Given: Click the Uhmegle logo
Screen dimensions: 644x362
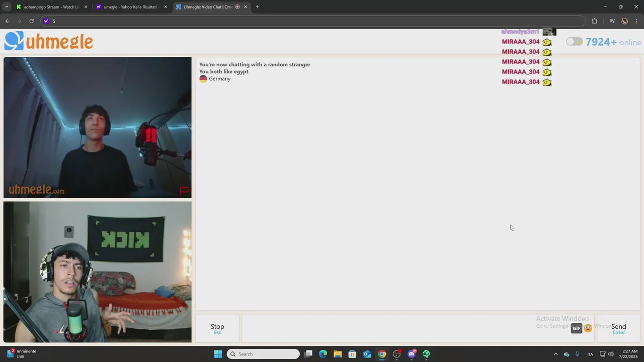Looking at the screenshot, I should (48, 41).
